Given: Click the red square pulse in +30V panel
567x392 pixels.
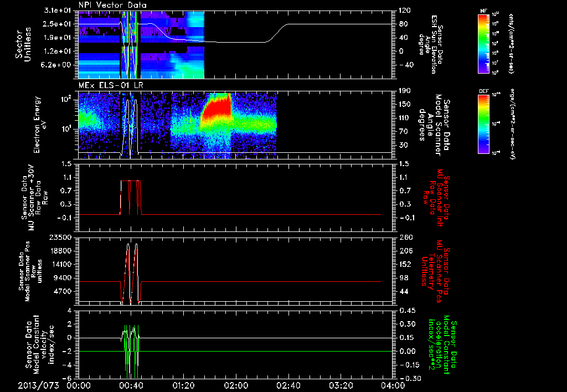Looking at the screenshot, I should 131,198.
